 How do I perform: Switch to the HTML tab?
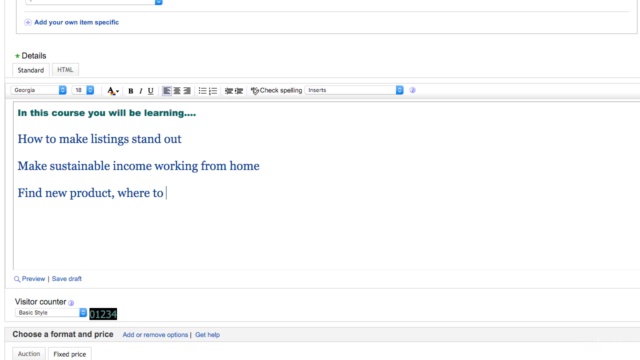(x=65, y=70)
